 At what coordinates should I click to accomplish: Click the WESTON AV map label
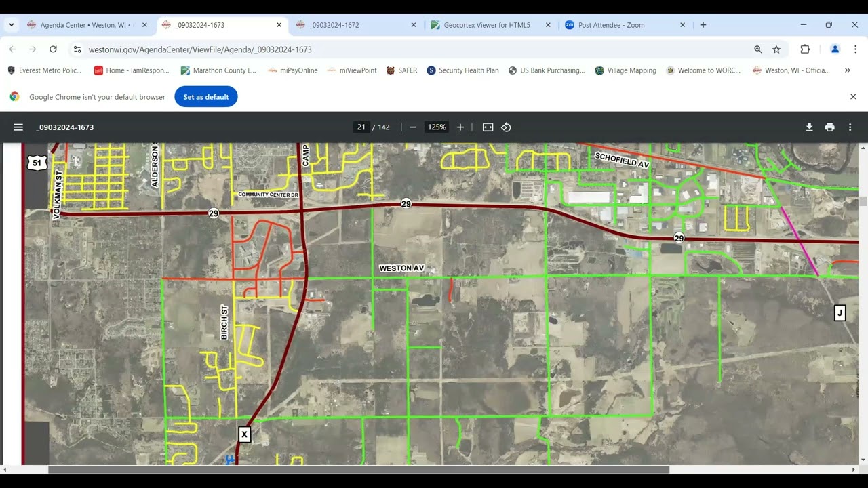point(401,268)
